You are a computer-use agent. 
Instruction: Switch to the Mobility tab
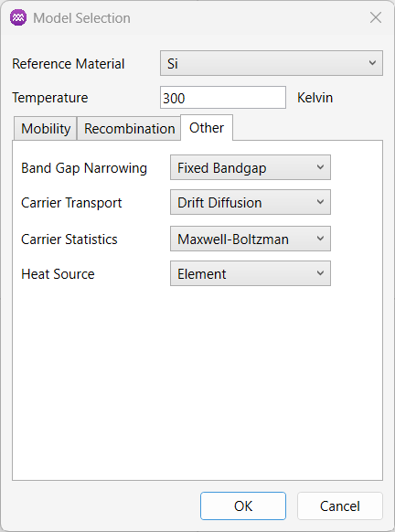[45, 128]
